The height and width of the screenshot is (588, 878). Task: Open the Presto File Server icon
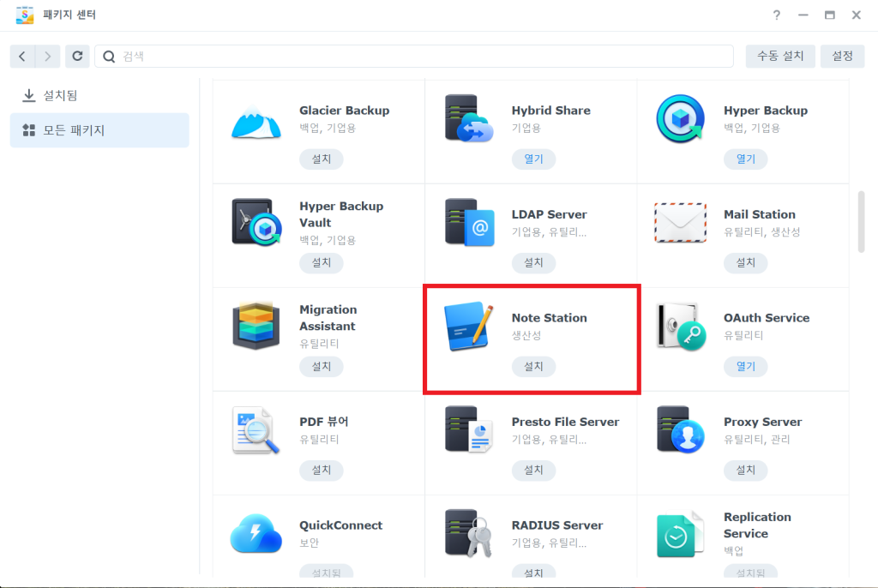click(469, 429)
